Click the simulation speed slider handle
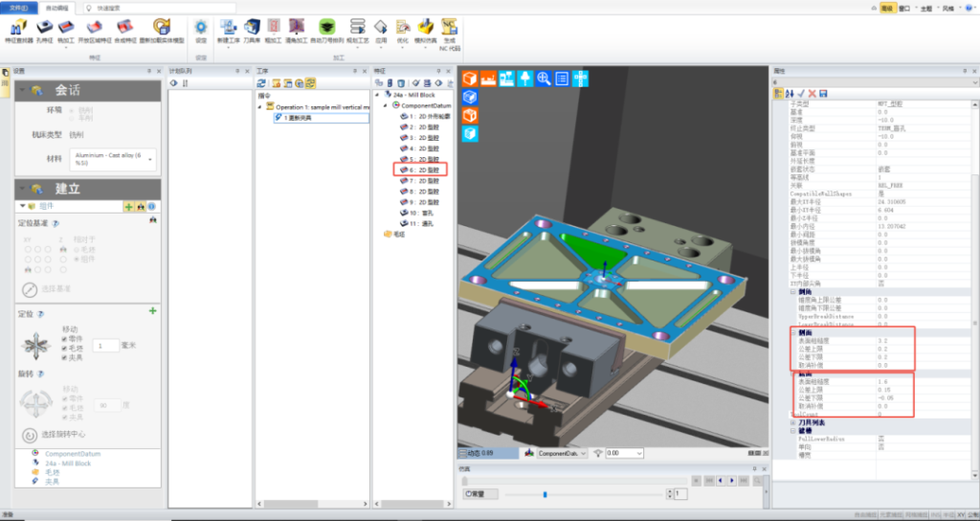 pos(545,494)
